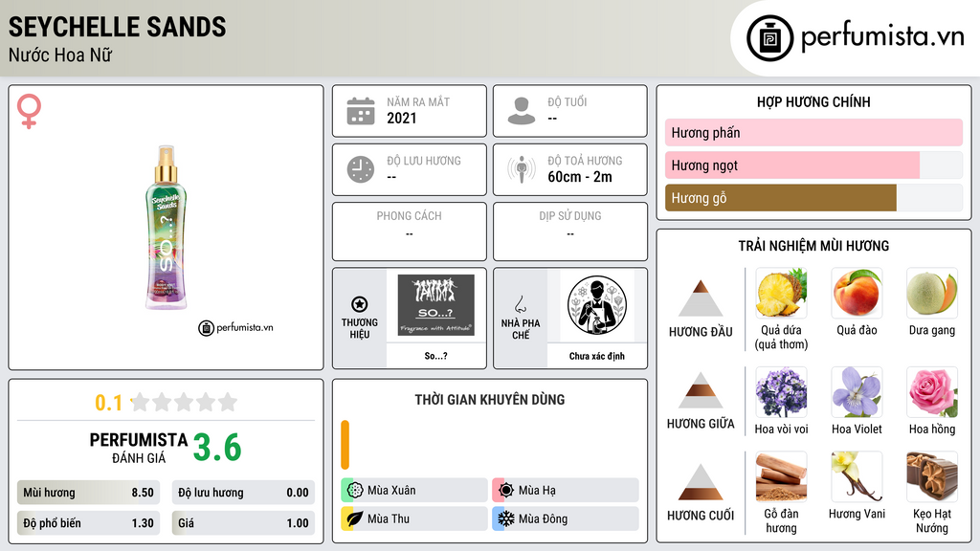Click the So...? brand logo image
Image resolution: width=980 pixels, height=551 pixels.
click(436, 305)
